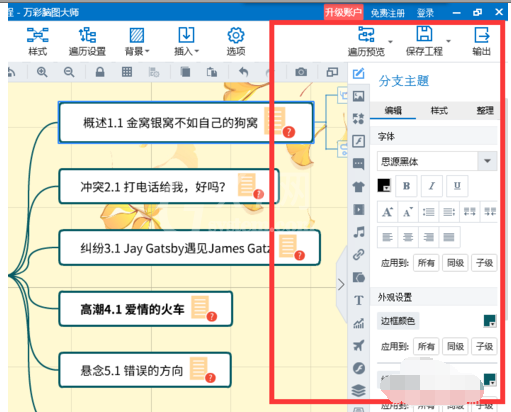Click the 遍历预览 traversal preview icon

[x=366, y=34]
